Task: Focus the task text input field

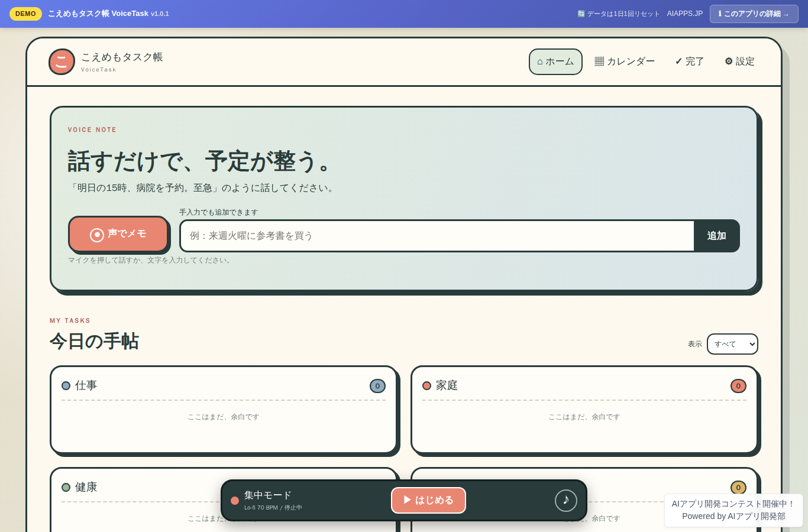Action: point(437,236)
